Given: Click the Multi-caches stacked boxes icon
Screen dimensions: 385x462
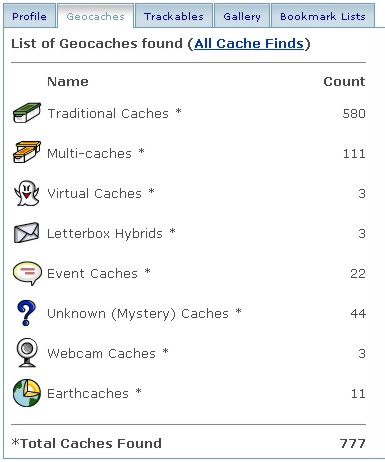Looking at the screenshot, I should coord(27,152).
